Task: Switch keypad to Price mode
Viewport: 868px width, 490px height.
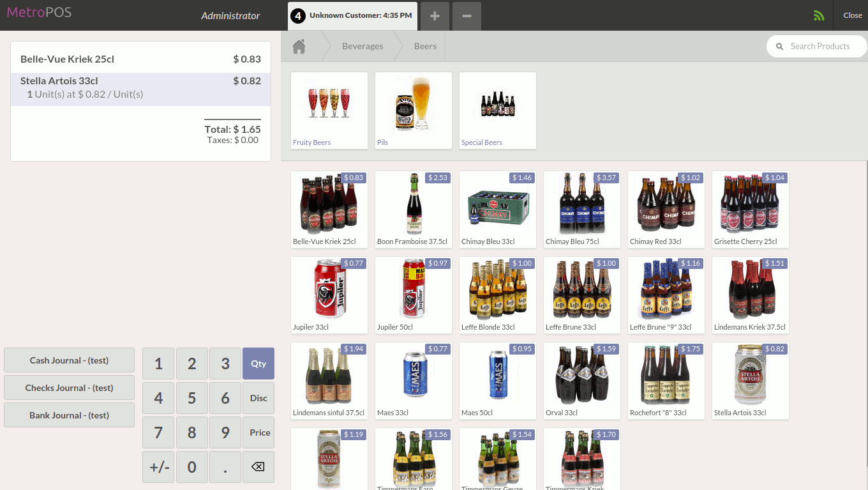Action: pyautogui.click(x=258, y=433)
